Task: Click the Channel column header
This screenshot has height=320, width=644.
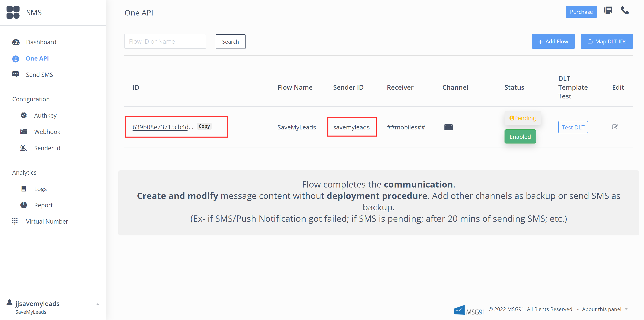Action: tap(455, 87)
